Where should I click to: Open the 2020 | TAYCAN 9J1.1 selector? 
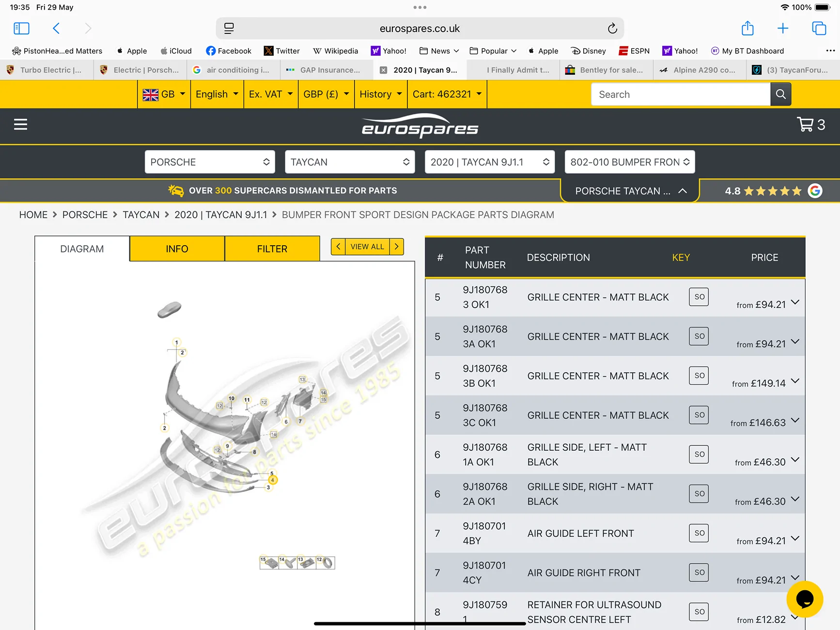point(490,162)
